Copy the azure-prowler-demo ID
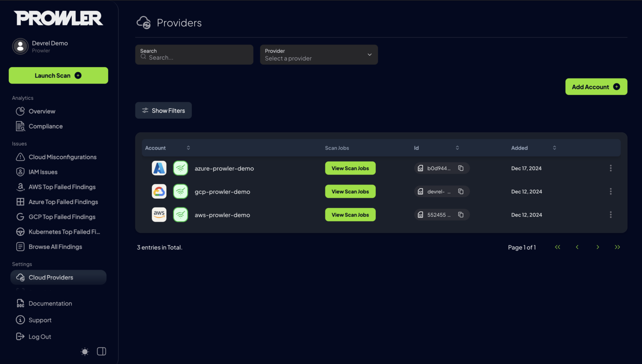Image resolution: width=642 pixels, height=364 pixels. [x=461, y=168]
